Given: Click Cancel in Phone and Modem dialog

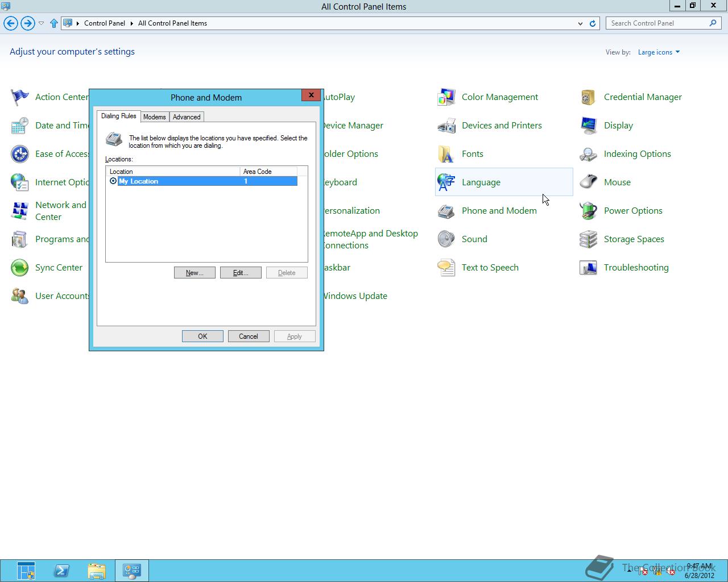Looking at the screenshot, I should 249,336.
